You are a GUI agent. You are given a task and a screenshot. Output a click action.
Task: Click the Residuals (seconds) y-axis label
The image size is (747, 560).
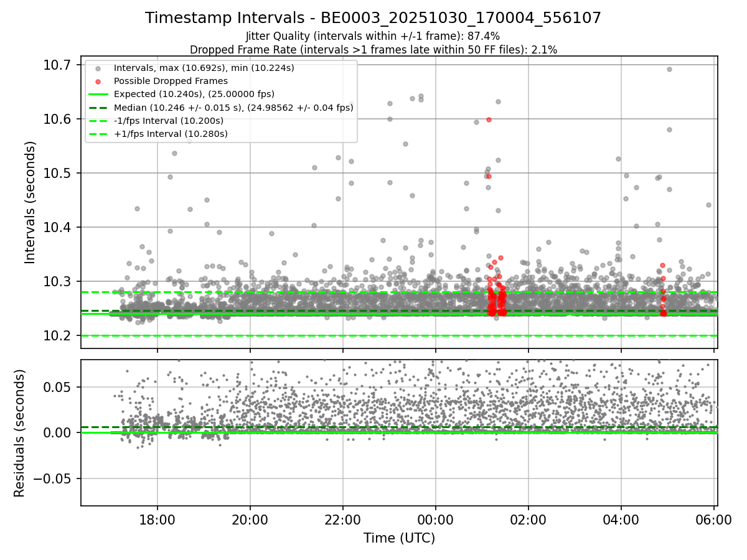[20, 433]
